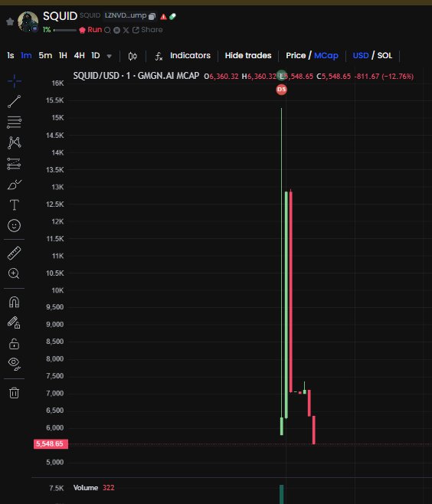Viewport: 432px width, 504px height.
Task: Choose the brush drawing tool
Action: 14,185
